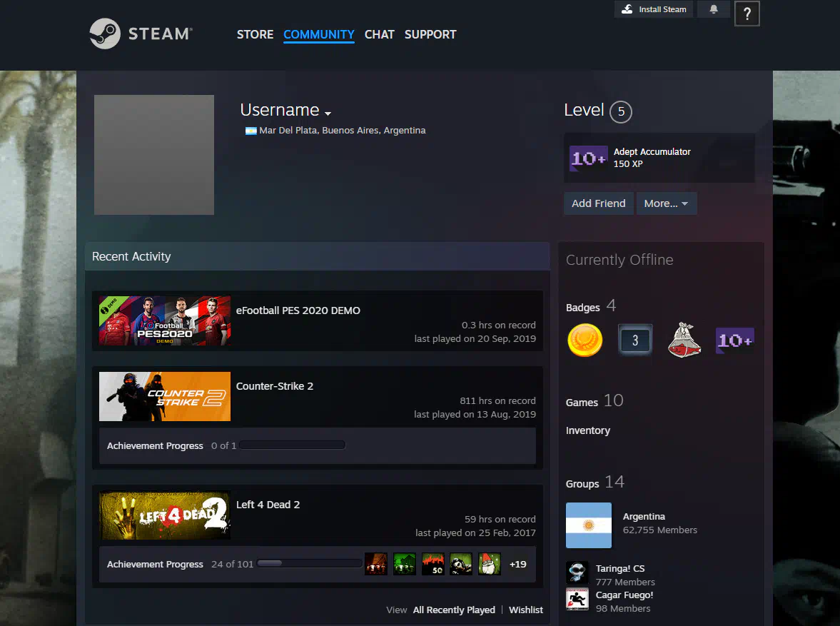The image size is (840, 626).
Task: Click the first Left 4 Dead 2 achievement icon
Action: point(376,564)
